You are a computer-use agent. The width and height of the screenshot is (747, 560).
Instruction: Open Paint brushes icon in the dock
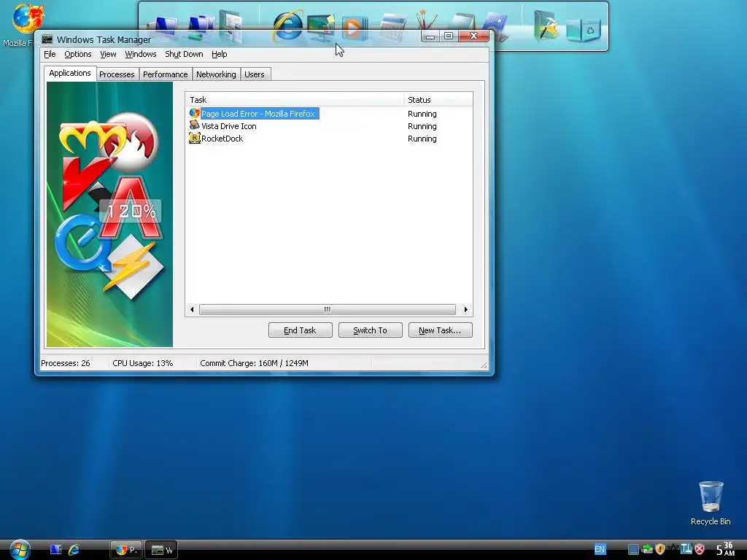pos(426,21)
